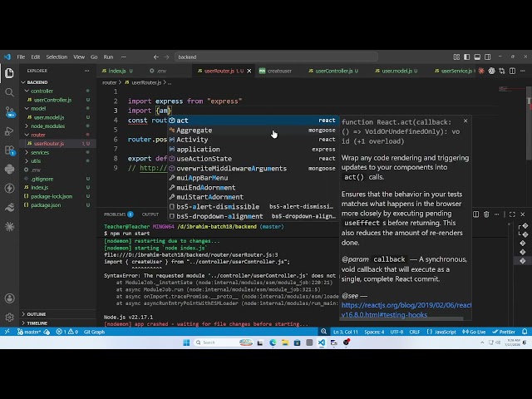Viewport: 532px width, 399px height.
Task: Click the editor minimap
Action: pos(511,90)
